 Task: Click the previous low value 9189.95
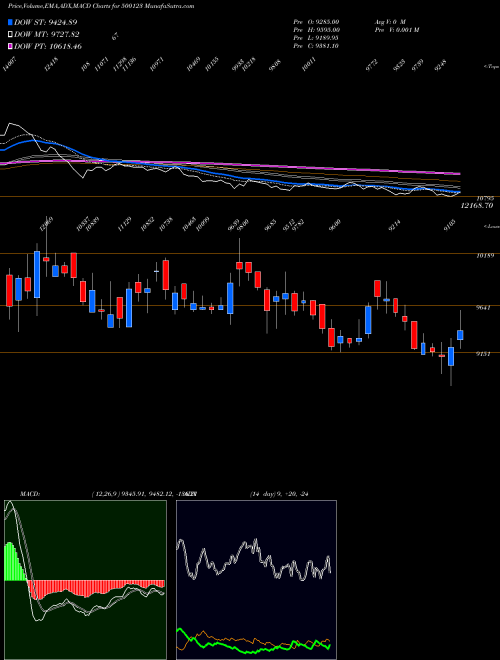[327, 38]
